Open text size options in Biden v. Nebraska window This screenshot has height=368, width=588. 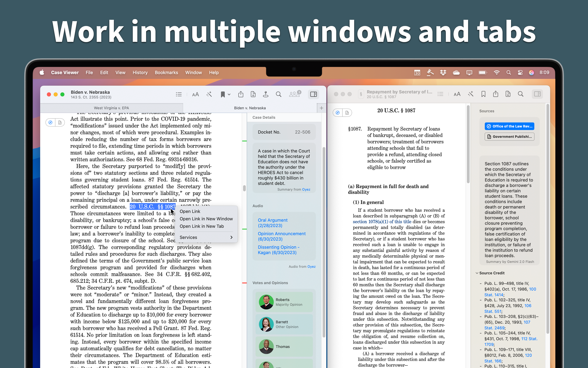click(195, 94)
